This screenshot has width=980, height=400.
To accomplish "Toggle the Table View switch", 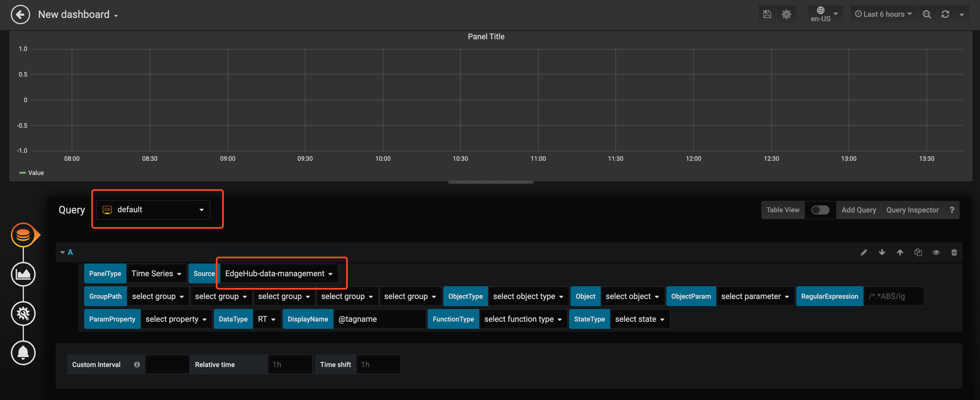I will (820, 210).
